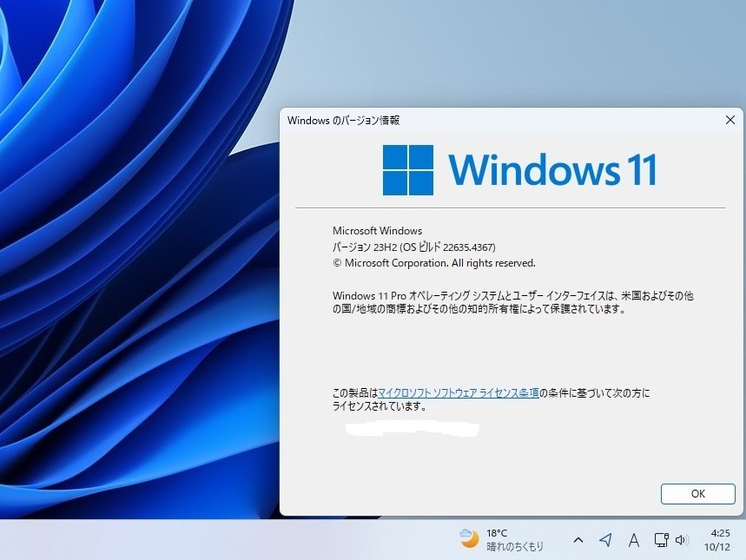
Task: Open the weather widget moon icon
Action: [469, 538]
